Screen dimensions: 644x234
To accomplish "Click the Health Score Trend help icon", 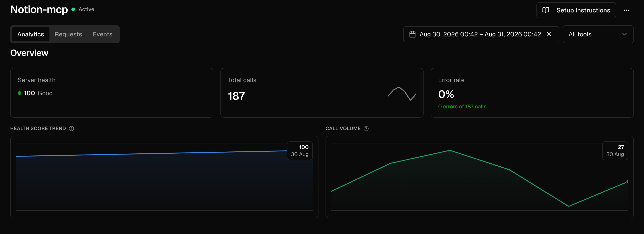I will (71, 128).
